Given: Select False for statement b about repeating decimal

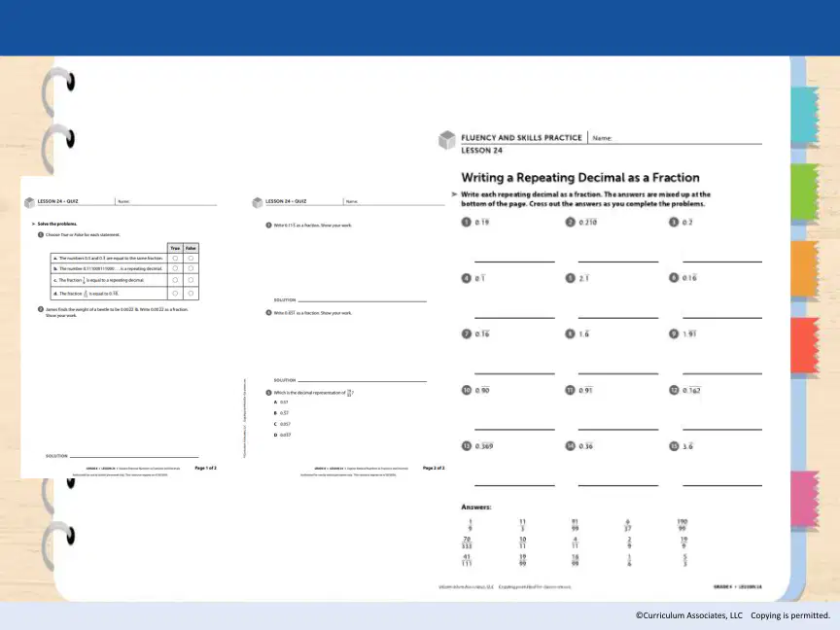Looking at the screenshot, I should [x=191, y=268].
